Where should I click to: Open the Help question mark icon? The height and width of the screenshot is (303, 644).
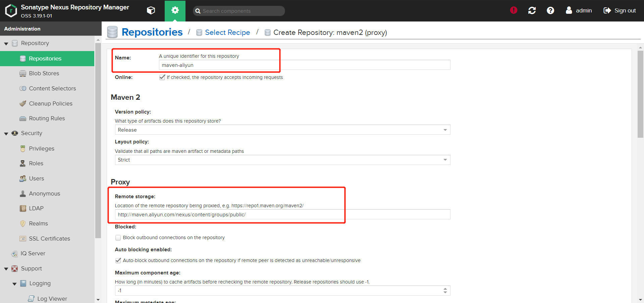tap(550, 10)
